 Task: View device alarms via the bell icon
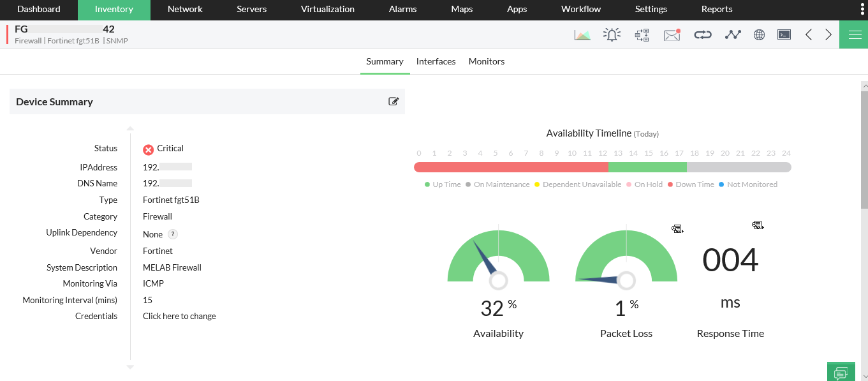[x=612, y=34]
